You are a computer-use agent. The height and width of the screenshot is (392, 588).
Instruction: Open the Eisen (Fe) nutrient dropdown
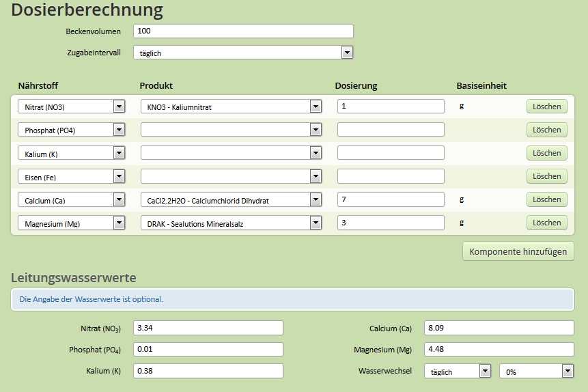pyautogui.click(x=71, y=176)
